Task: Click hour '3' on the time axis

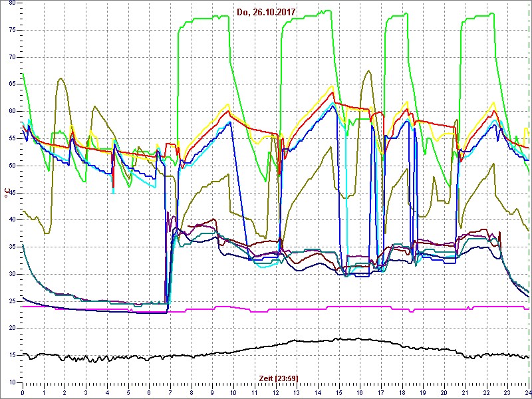Action: [86, 392]
